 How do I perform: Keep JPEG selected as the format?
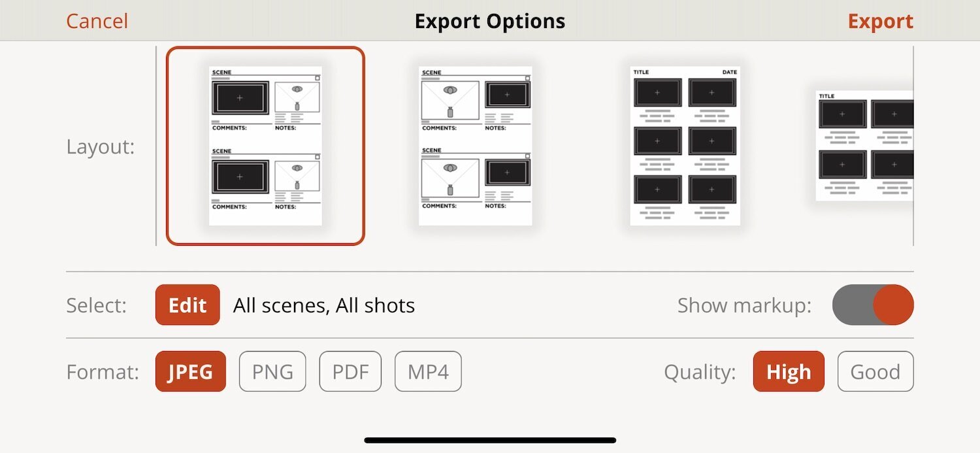[190, 371]
